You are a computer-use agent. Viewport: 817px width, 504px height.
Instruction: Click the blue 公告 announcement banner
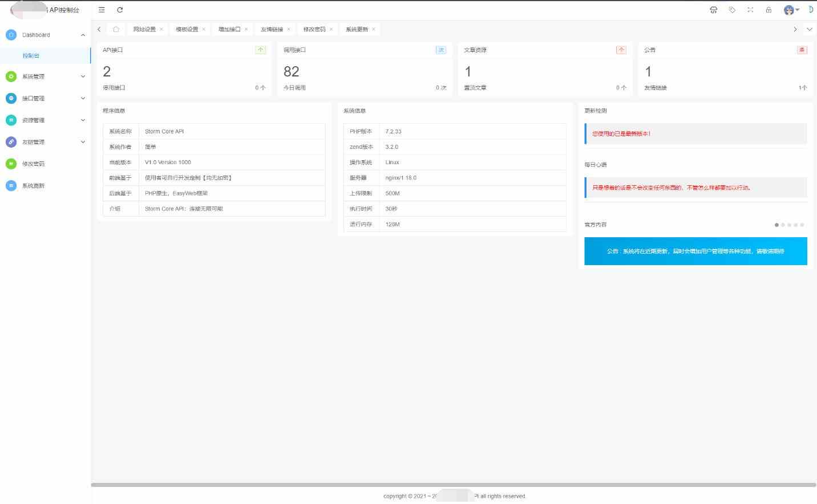(695, 251)
